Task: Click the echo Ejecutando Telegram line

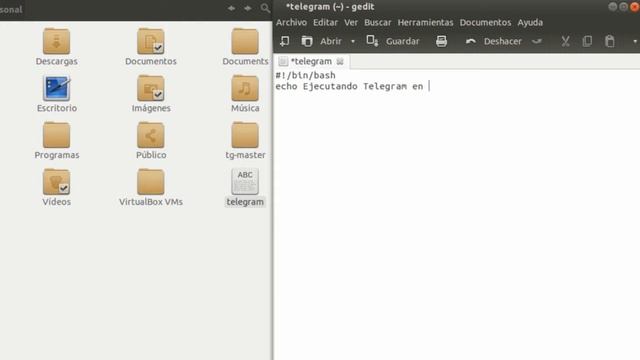Action: (x=349, y=87)
